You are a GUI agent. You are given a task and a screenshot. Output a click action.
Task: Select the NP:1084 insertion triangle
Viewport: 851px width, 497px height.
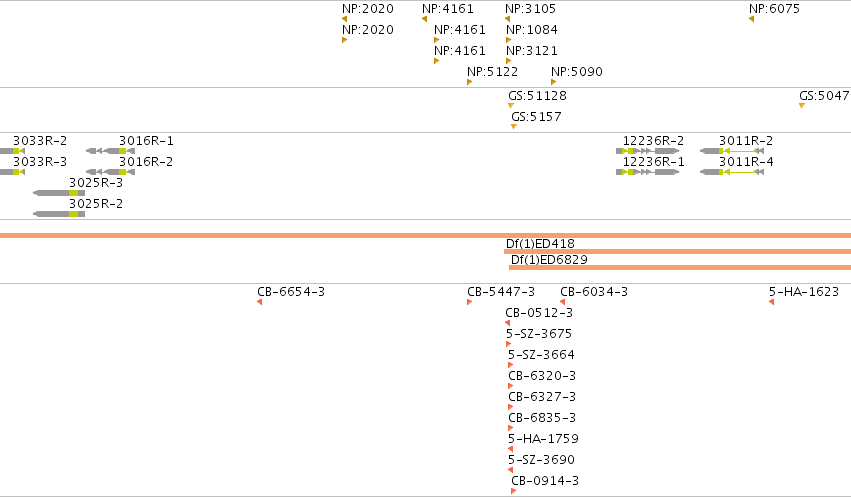pyautogui.click(x=509, y=40)
